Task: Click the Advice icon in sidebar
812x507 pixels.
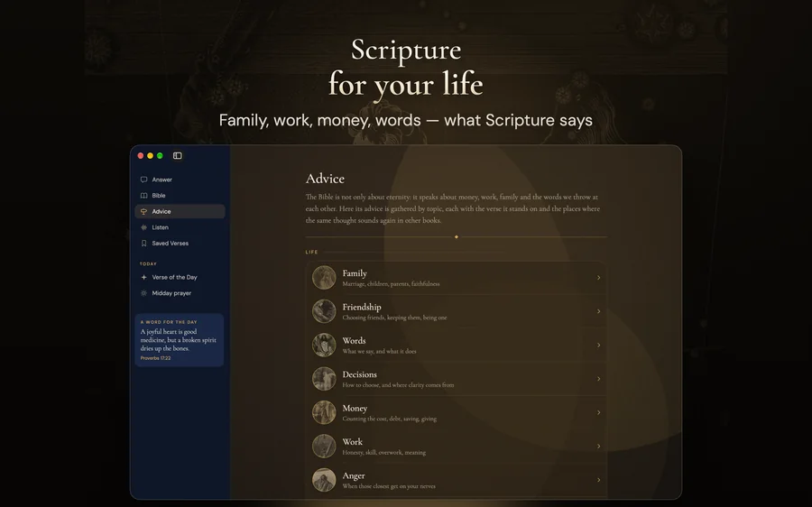Action: (144, 211)
